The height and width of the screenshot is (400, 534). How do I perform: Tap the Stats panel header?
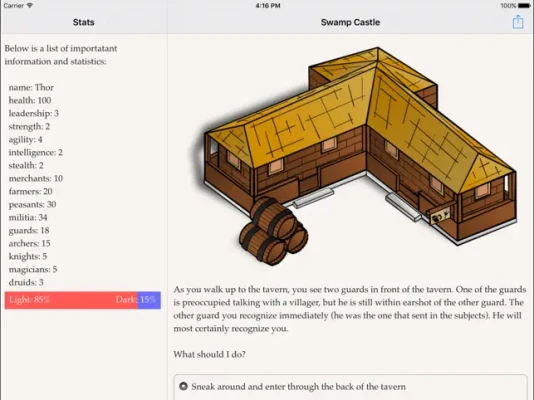(x=83, y=22)
